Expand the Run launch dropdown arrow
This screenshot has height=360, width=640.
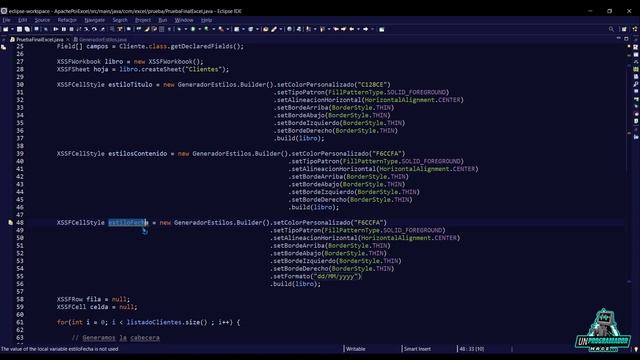[200, 29]
